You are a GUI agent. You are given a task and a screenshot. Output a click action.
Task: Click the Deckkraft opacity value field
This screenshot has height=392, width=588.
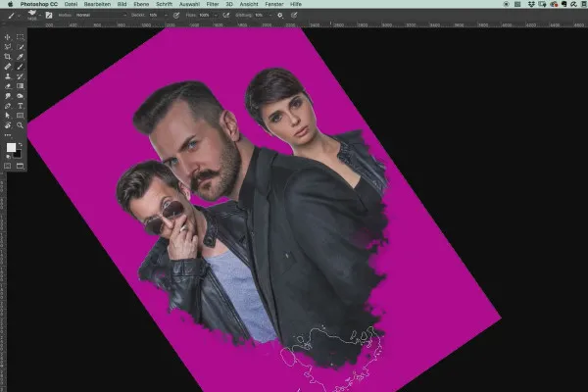(155, 16)
